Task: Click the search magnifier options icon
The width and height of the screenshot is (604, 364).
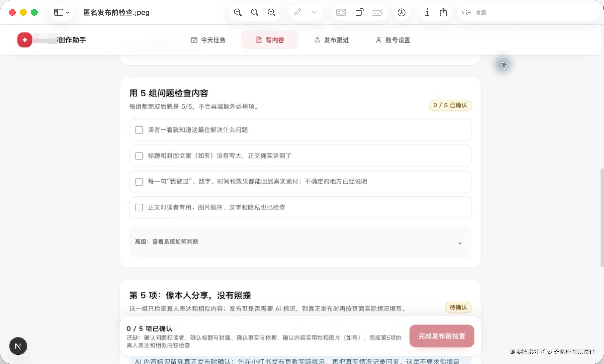Action: pyautogui.click(x=466, y=12)
